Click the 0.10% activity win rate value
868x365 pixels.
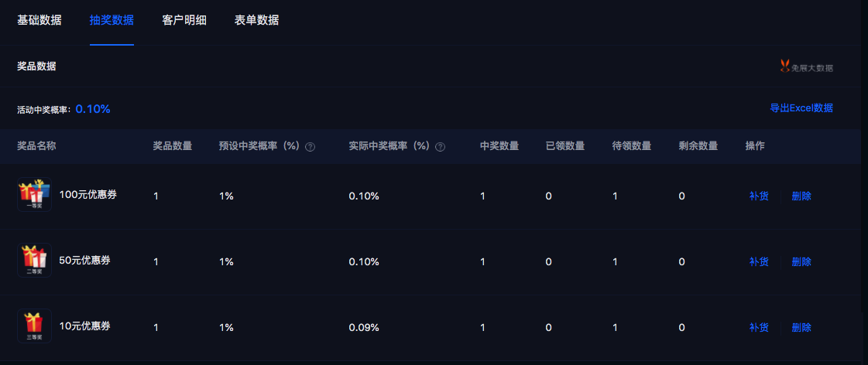[93, 109]
